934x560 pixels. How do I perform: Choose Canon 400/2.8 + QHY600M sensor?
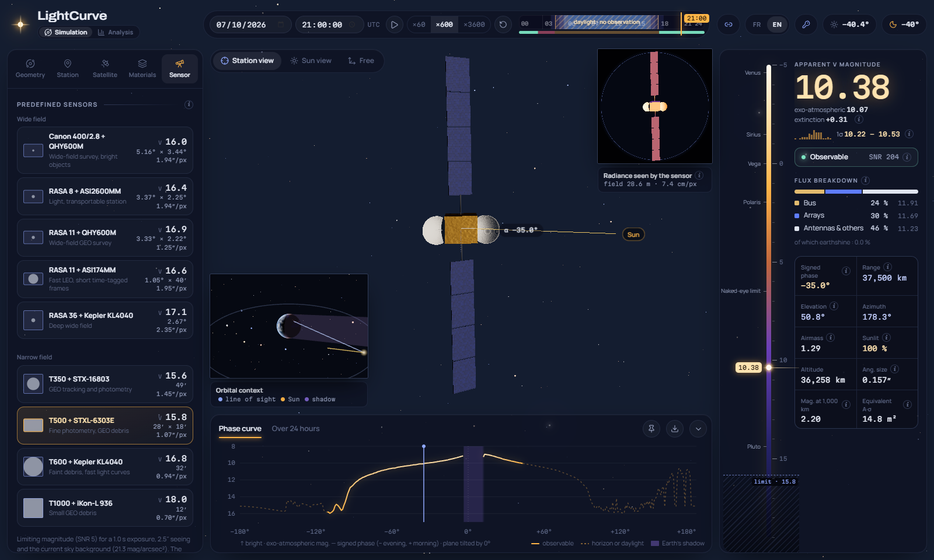[105, 150]
